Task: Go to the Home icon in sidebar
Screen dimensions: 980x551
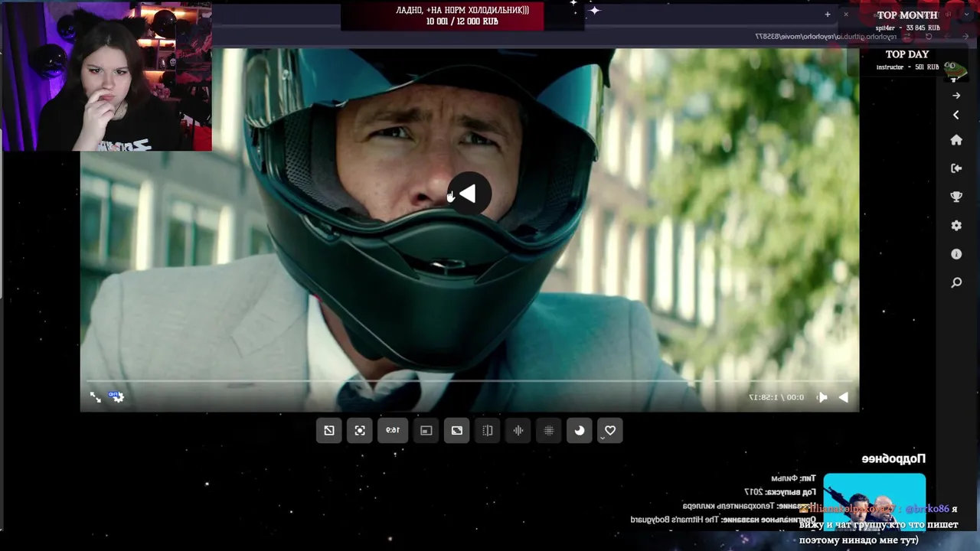Action: pos(956,140)
